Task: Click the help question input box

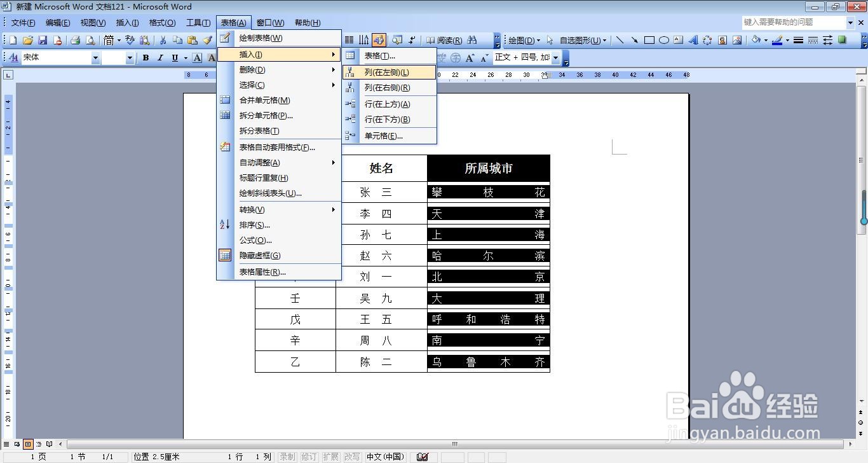Action: (x=794, y=22)
